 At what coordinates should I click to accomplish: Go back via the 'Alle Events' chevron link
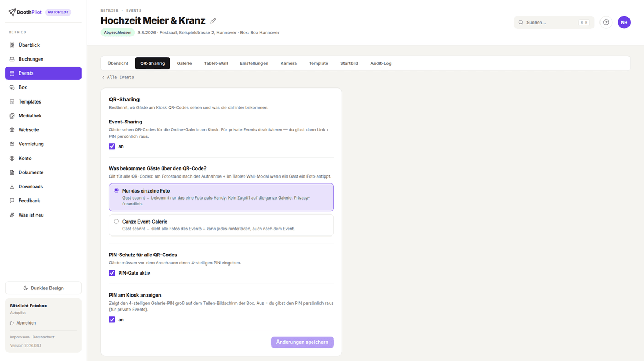pyautogui.click(x=118, y=77)
